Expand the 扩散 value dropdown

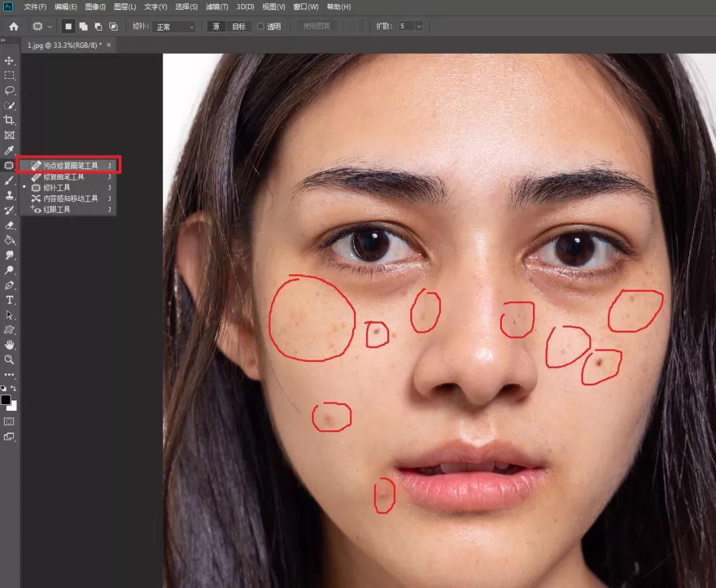[x=419, y=27]
